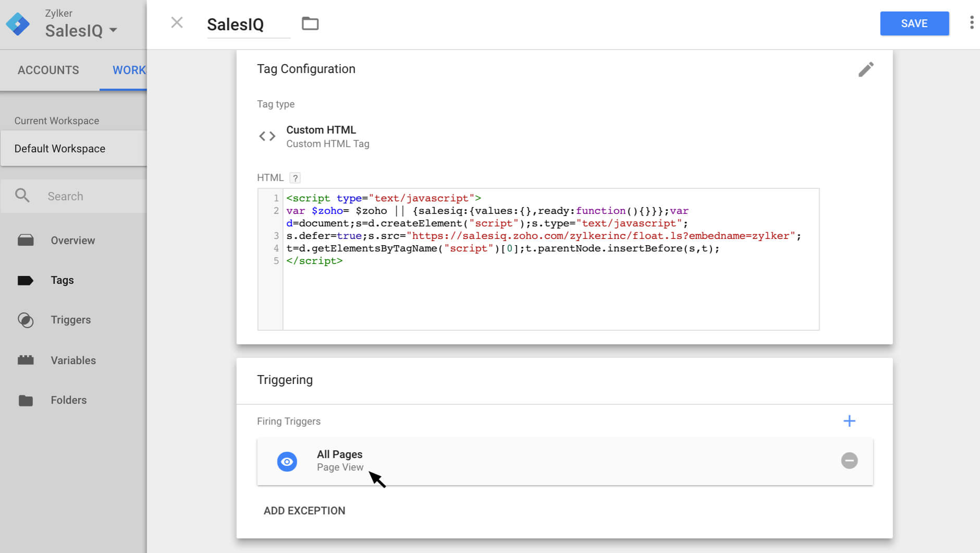
Task: Click the blue SAVE button
Action: (914, 23)
